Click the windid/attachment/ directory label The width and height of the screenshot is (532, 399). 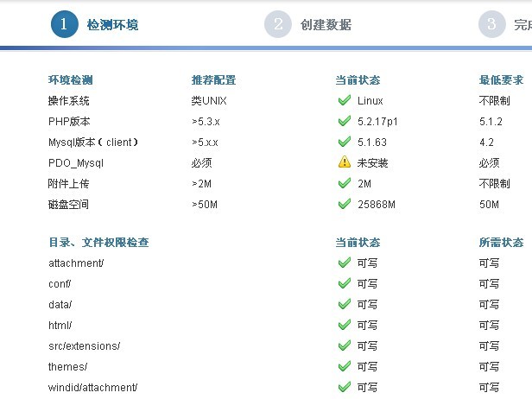point(92,388)
